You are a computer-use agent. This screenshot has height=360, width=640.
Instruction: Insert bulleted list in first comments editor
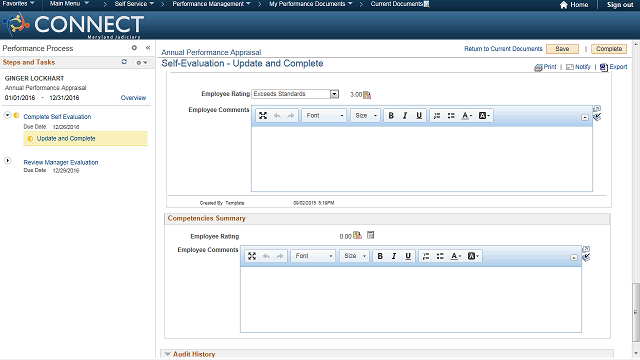click(x=451, y=116)
